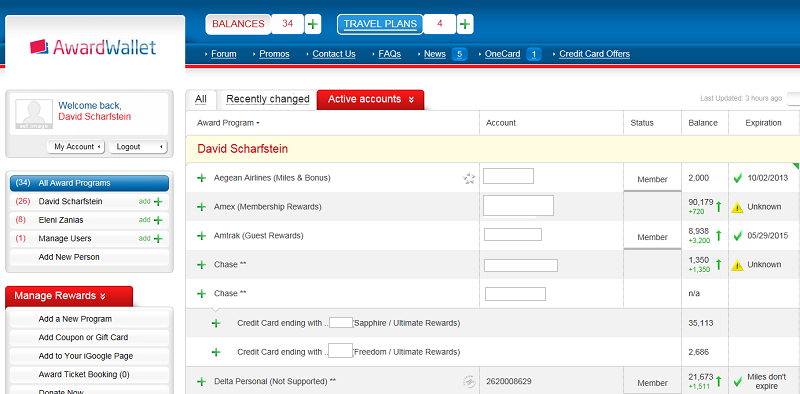800x394 pixels.
Task: Click the profile image placeholder
Action: click(x=34, y=114)
